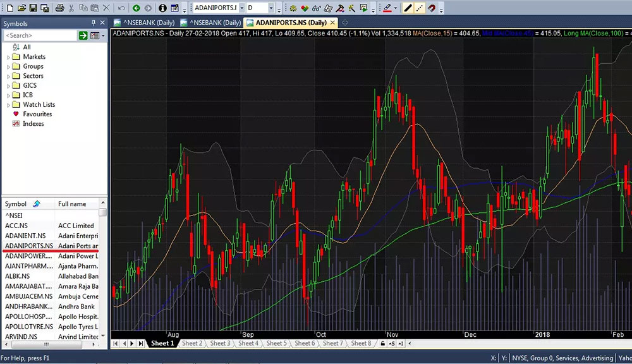Click the Save All icon in the toolbar
Viewport: 632px width, 364px height.
(45, 8)
